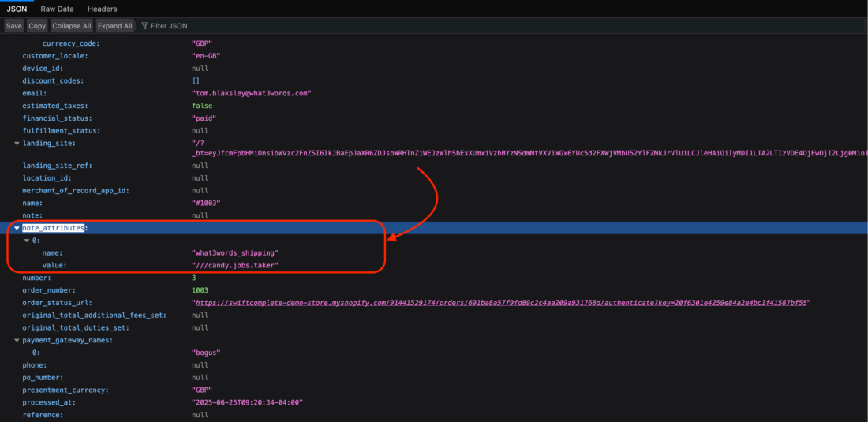
Task: Open the Headers tab
Action: [103, 9]
